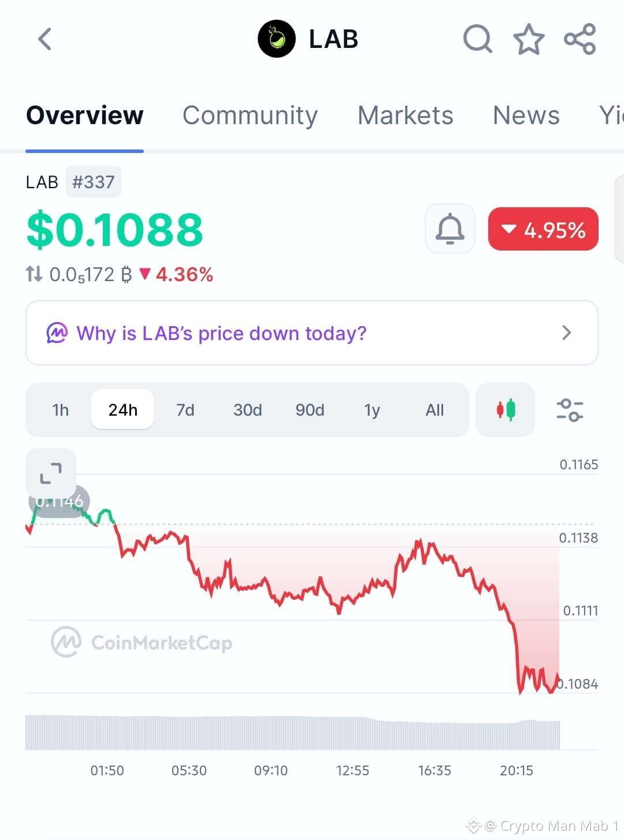Choose the All timeframe button
The width and height of the screenshot is (624, 840).
[434, 410]
